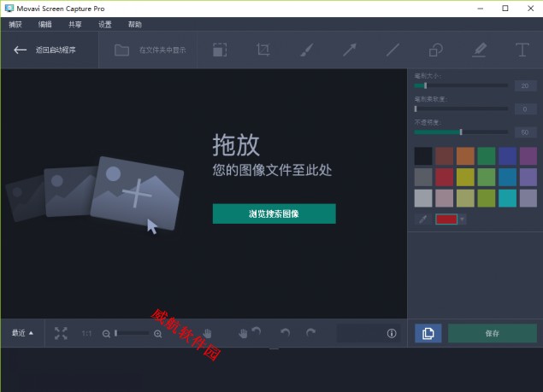Click the zoom in magnifier icon
The width and height of the screenshot is (543, 392).
pyautogui.click(x=158, y=334)
